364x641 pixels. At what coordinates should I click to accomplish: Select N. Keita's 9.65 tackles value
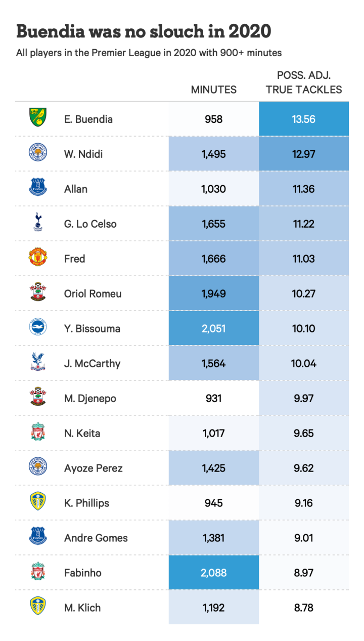[304, 433]
